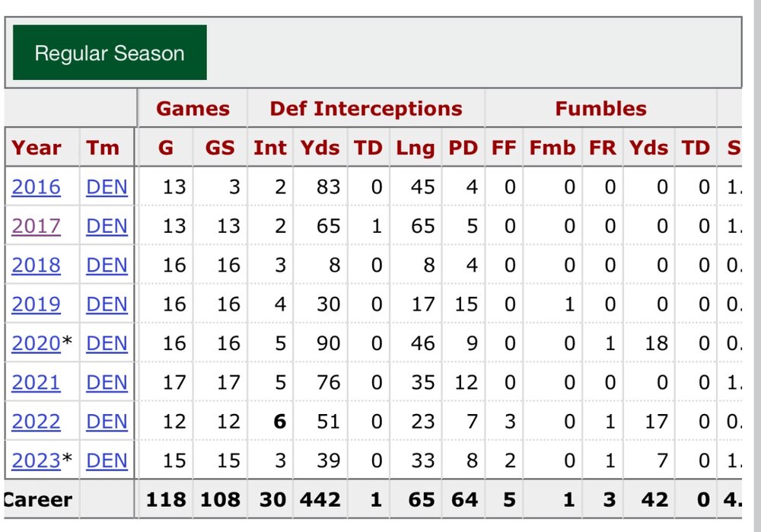761x532 pixels.
Task: Open the 2023 season link
Action: point(36,460)
